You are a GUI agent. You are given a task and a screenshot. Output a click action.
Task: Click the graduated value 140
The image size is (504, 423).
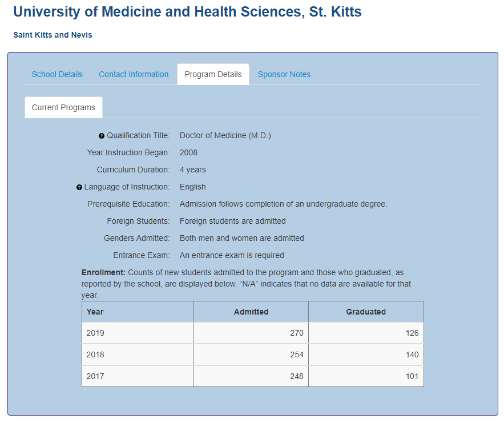(x=412, y=354)
